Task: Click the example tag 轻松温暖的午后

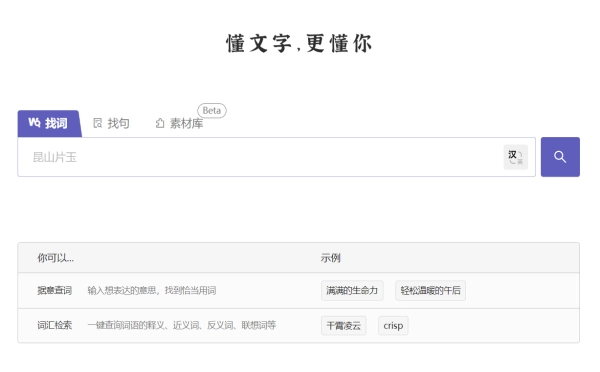Action: coord(430,290)
